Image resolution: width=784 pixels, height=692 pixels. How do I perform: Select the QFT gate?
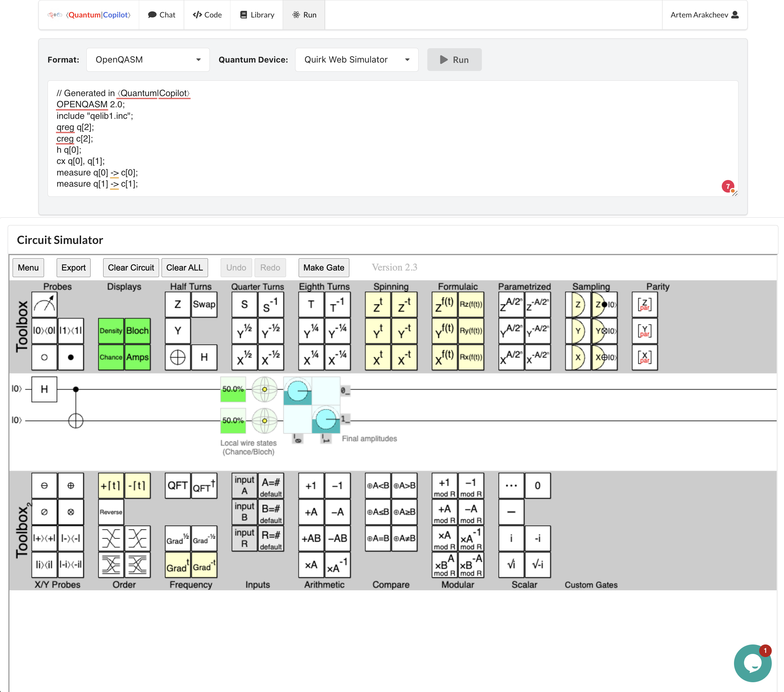click(178, 486)
